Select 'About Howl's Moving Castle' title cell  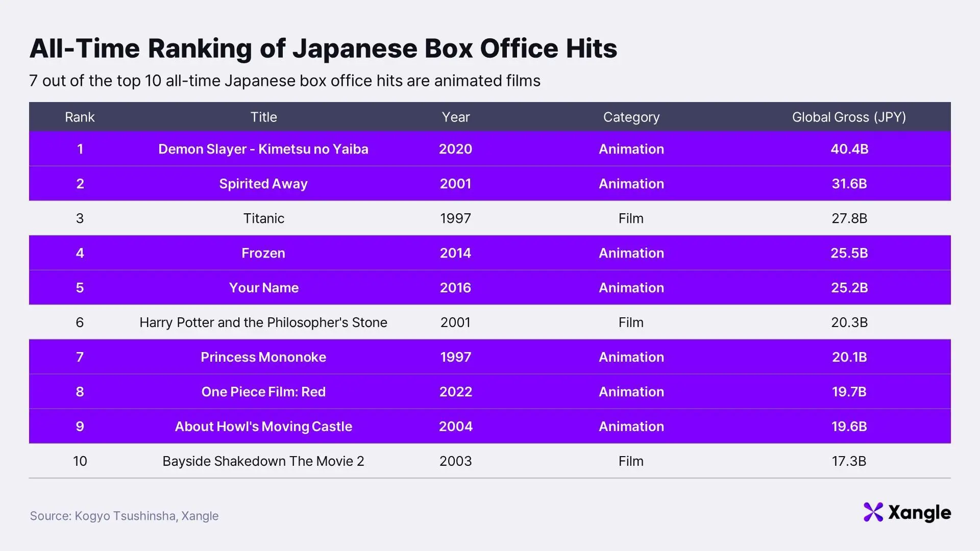263,427
